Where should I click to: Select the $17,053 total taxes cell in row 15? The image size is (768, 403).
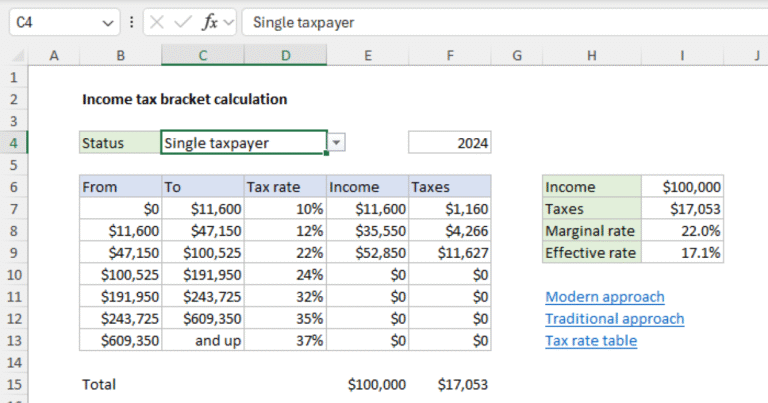[450, 384]
